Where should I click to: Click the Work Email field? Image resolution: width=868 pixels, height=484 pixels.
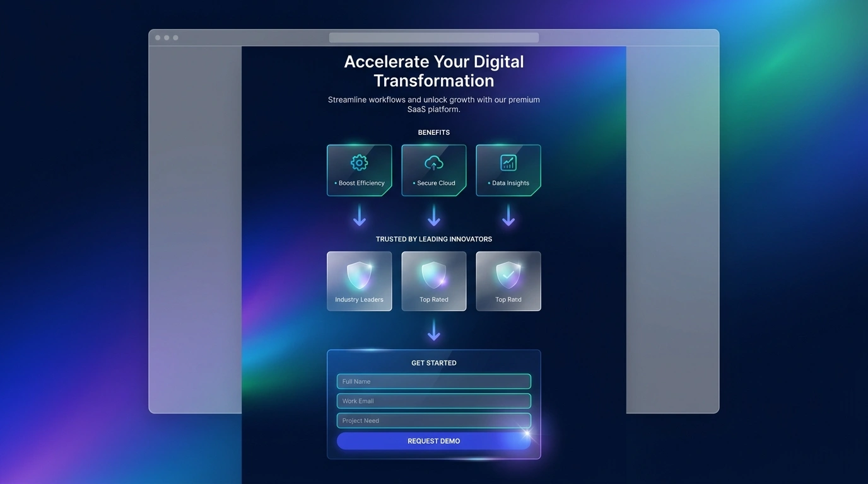click(434, 401)
